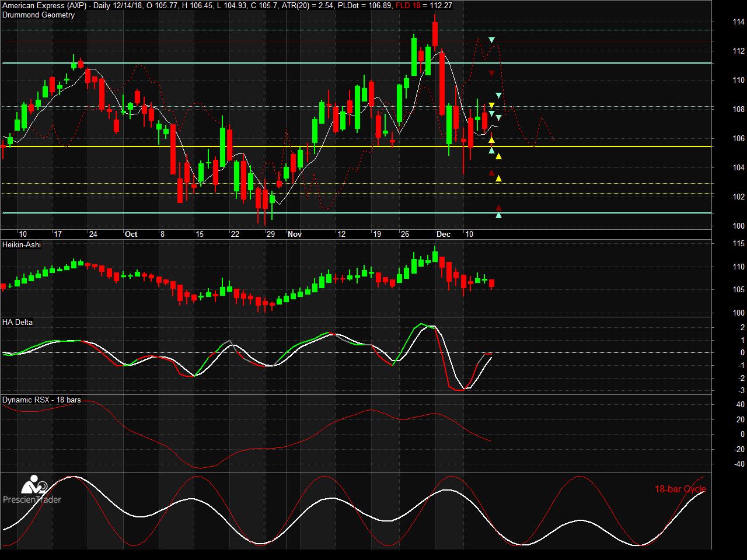The height and width of the screenshot is (560, 747).
Task: Click the Dec label on the date axis
Action: [x=444, y=234]
